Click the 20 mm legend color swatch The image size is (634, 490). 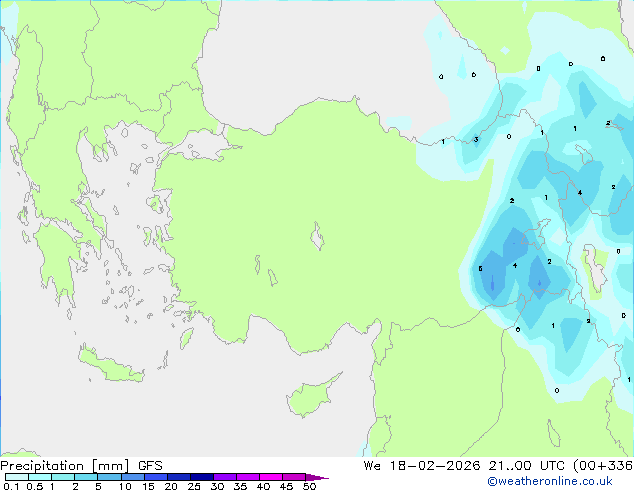pos(178,477)
